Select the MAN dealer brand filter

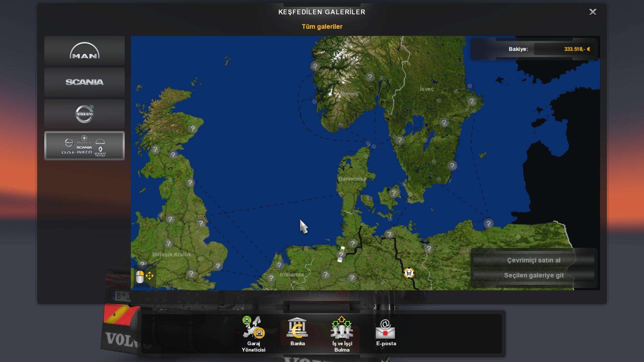click(x=84, y=51)
